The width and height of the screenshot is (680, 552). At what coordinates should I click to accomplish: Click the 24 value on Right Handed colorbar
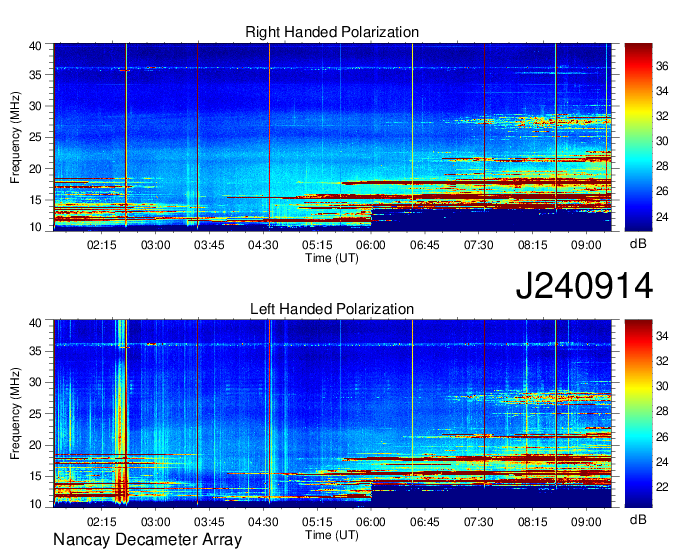(662, 216)
